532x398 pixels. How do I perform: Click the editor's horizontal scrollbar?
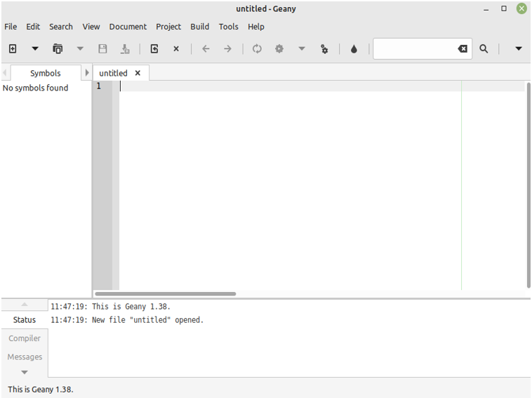pyautogui.click(x=166, y=293)
